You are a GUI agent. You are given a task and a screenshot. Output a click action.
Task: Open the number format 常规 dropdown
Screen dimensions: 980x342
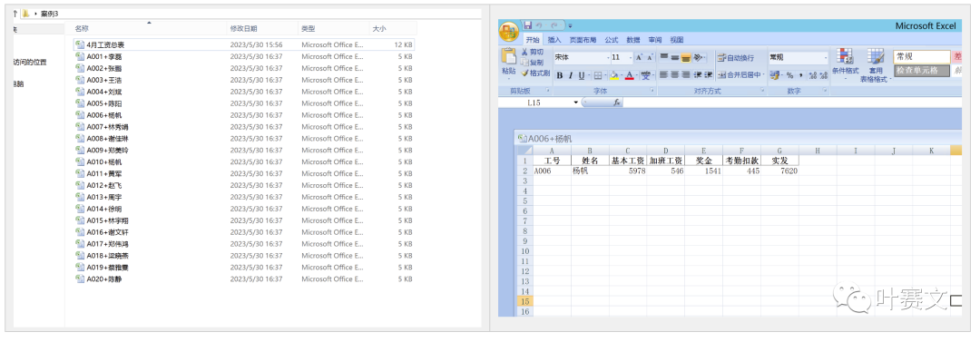(826, 57)
